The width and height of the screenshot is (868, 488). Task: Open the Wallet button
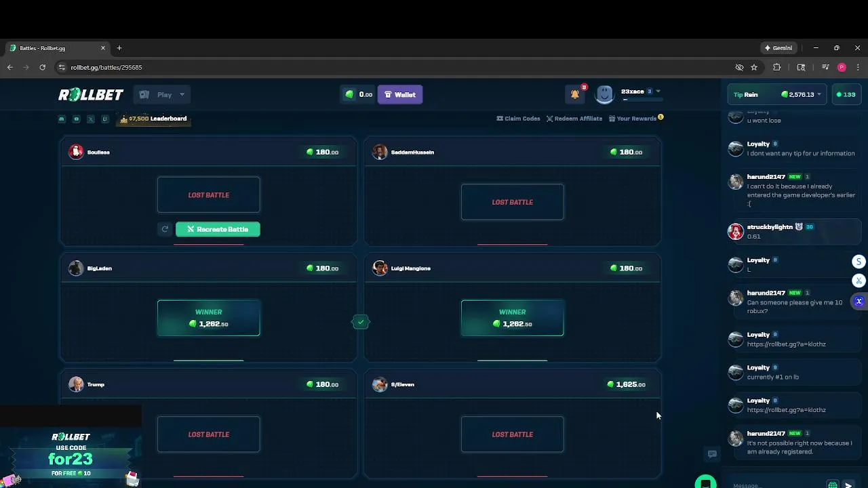click(x=400, y=95)
